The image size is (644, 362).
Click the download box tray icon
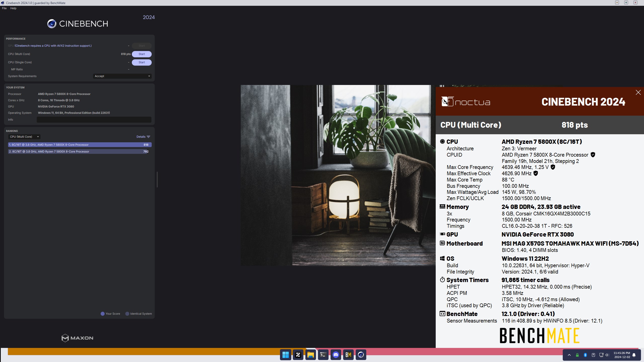(x=593, y=355)
